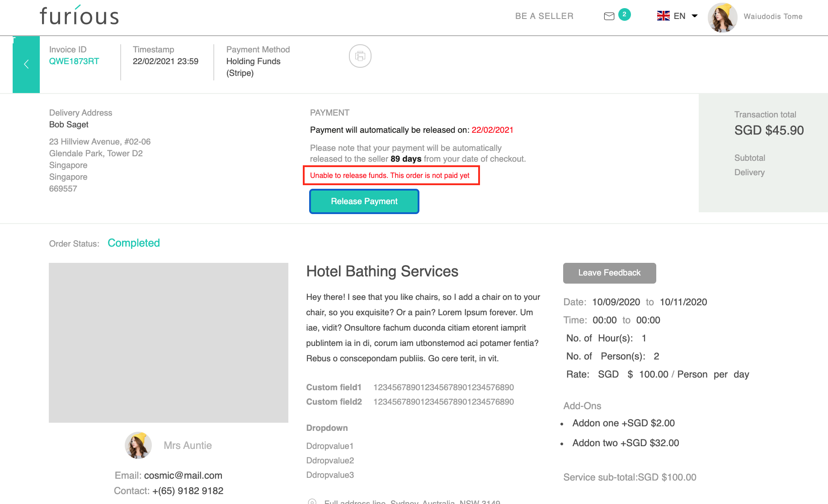Click the location pin icon
The height and width of the screenshot is (504, 828).
[x=312, y=501]
